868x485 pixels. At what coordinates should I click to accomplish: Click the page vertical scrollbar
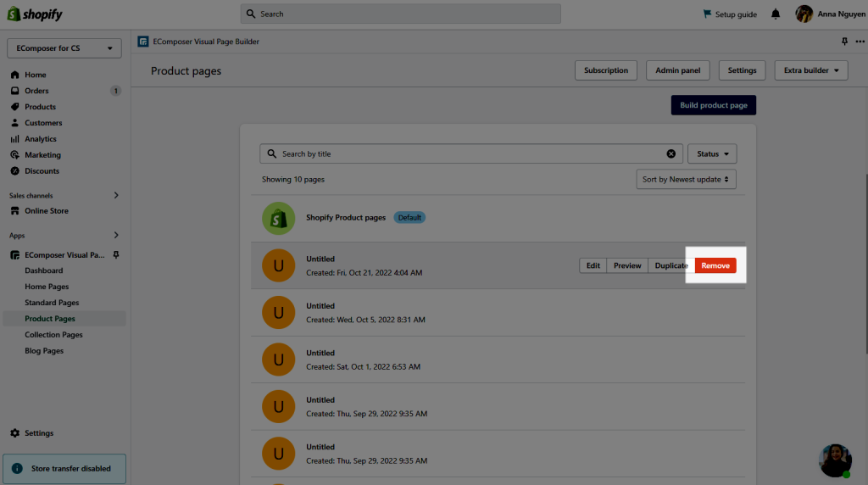coord(865,264)
